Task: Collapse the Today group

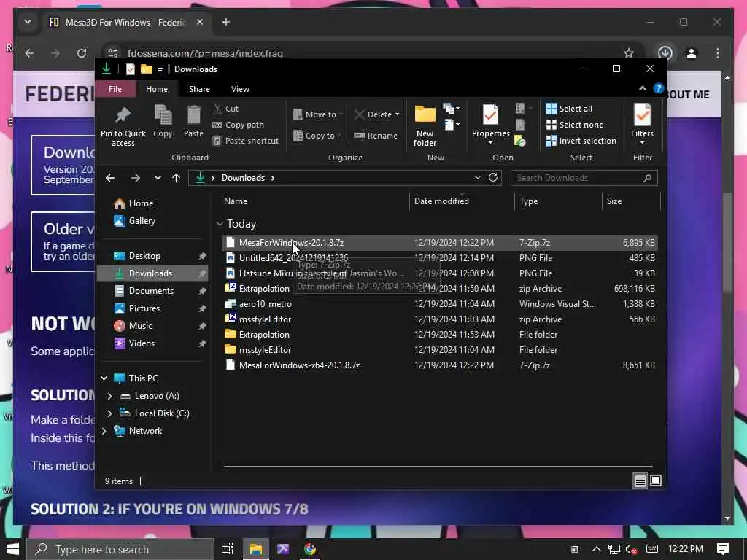Action: (x=220, y=223)
